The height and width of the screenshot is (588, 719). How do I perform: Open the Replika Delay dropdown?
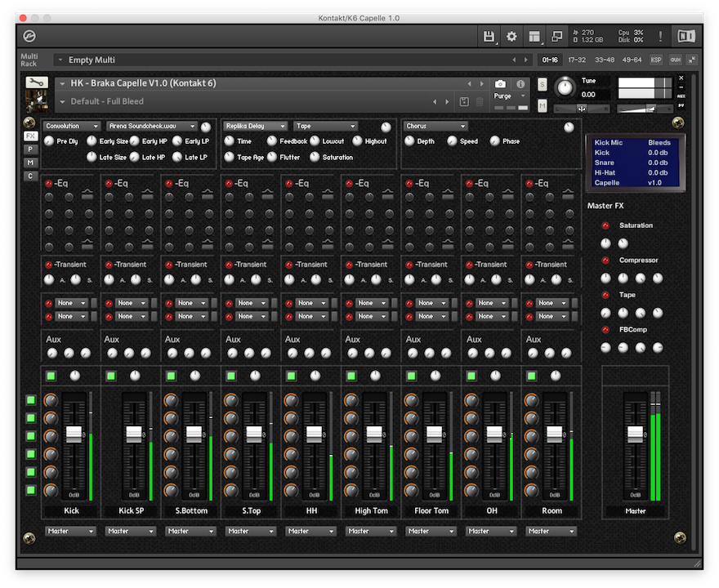tap(256, 126)
